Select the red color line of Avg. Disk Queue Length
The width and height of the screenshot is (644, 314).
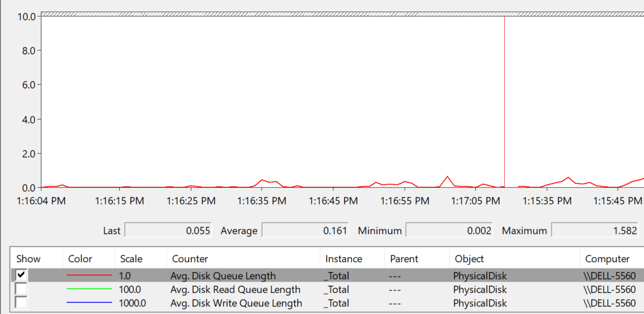click(89, 275)
